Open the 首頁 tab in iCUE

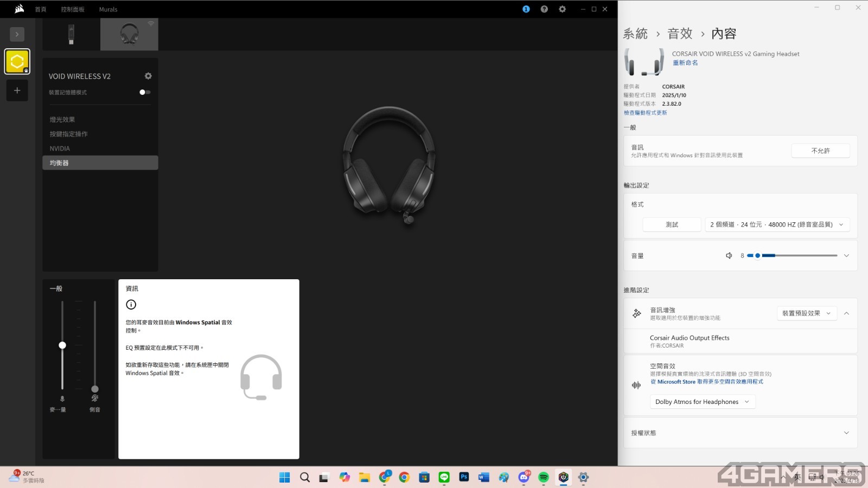pyautogui.click(x=41, y=9)
